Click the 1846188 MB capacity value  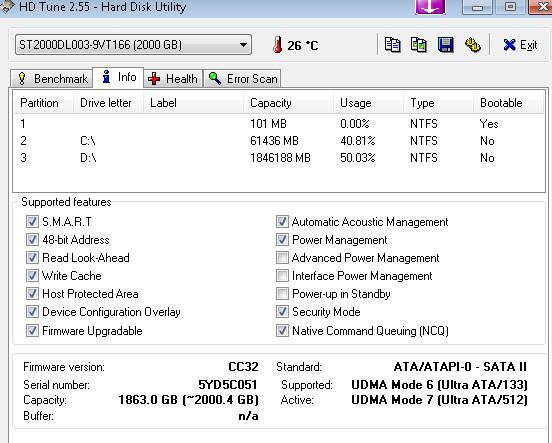click(280, 158)
